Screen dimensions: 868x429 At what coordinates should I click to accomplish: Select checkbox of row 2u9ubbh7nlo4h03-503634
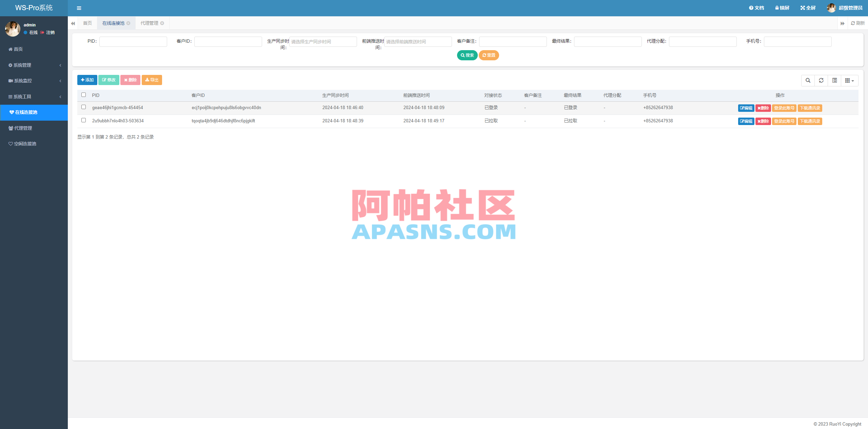coord(83,120)
